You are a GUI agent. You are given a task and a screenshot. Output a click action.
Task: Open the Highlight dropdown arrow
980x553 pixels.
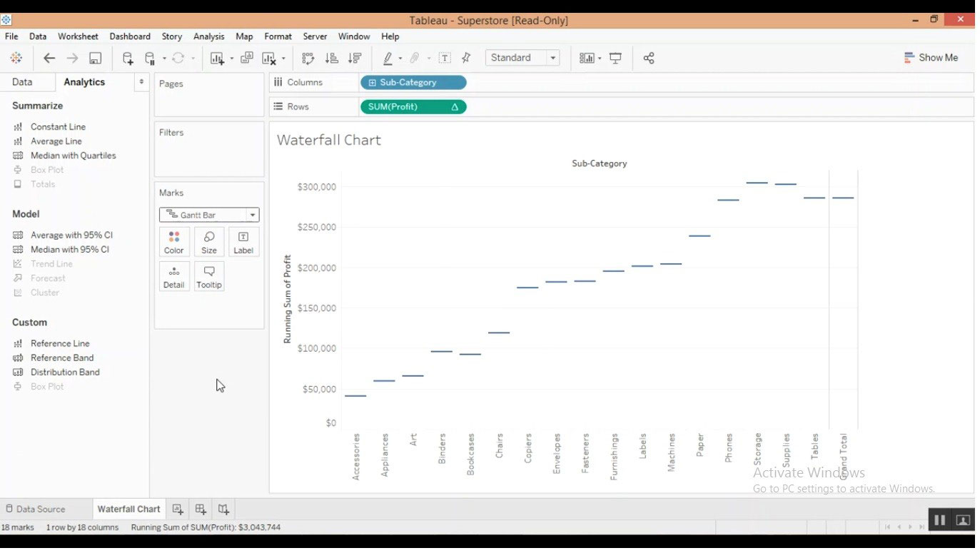pos(400,59)
